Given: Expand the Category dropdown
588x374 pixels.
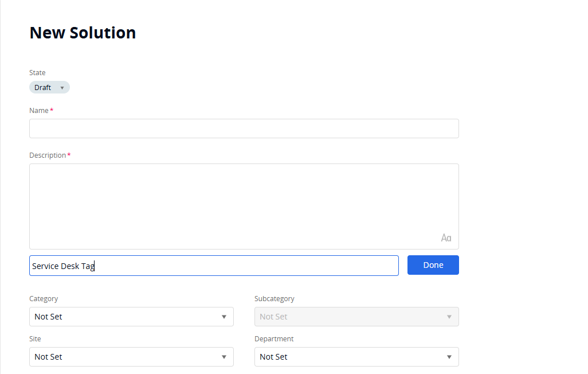Looking at the screenshot, I should point(131,317).
